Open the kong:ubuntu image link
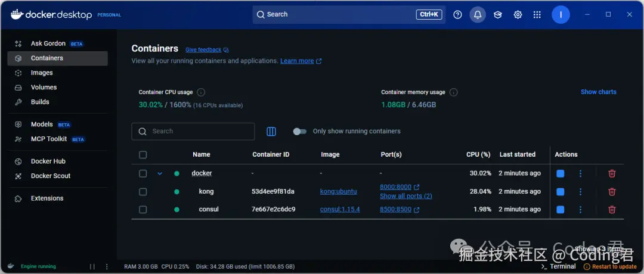The width and height of the screenshot is (644, 274). [339, 192]
